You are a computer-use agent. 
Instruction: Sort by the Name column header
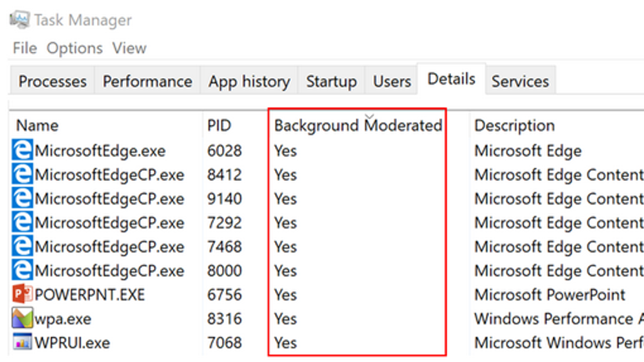37,125
